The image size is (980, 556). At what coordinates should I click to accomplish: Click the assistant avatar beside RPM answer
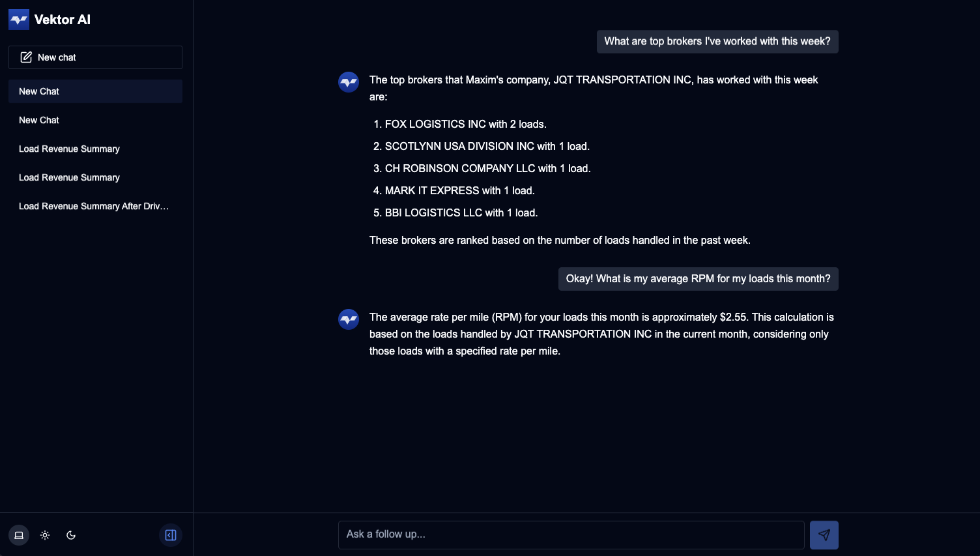(349, 319)
